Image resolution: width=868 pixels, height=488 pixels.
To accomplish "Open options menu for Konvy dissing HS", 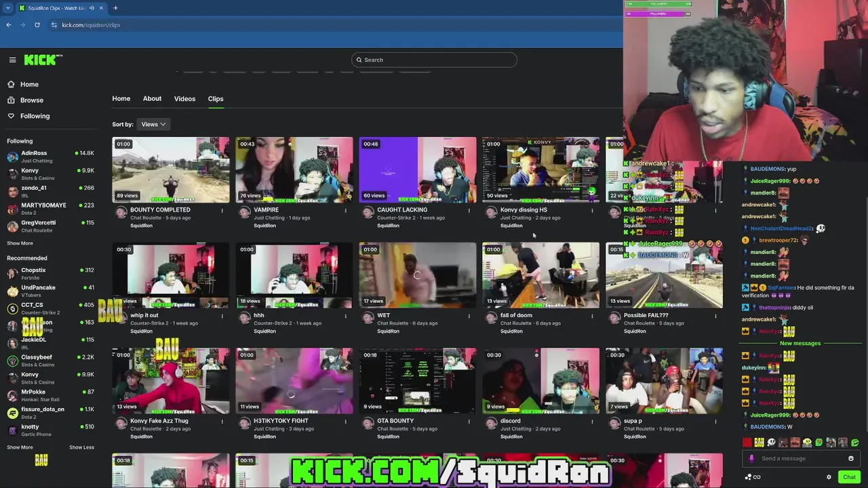I will point(592,210).
